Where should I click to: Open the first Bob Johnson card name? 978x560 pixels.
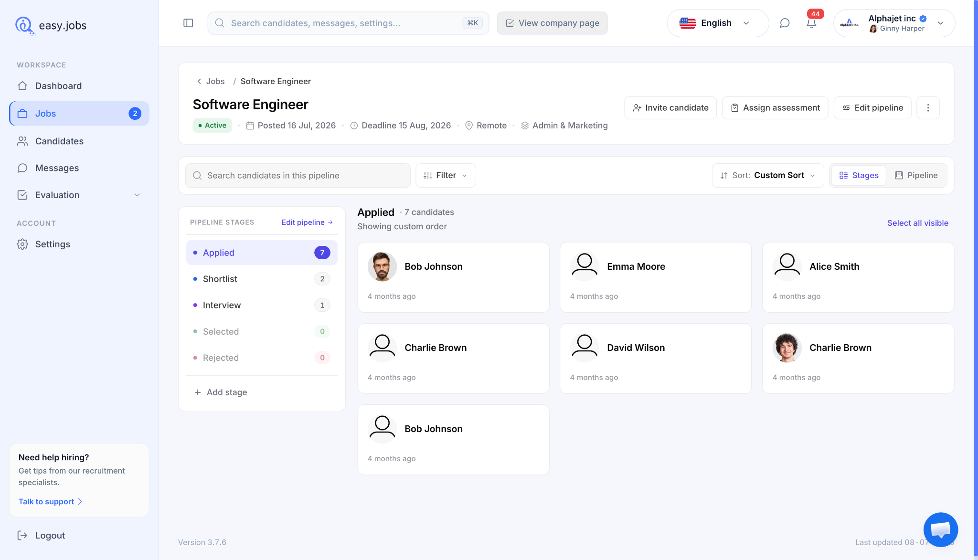click(x=434, y=266)
